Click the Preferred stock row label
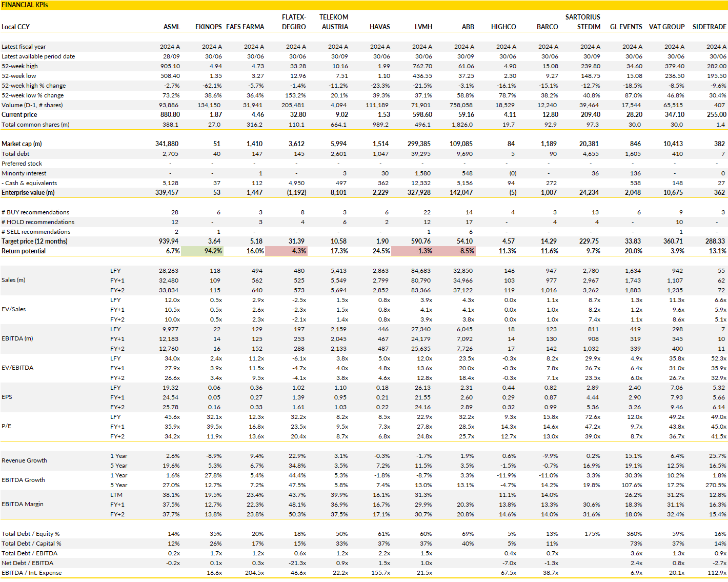The height and width of the screenshot is (582, 728). point(22,164)
